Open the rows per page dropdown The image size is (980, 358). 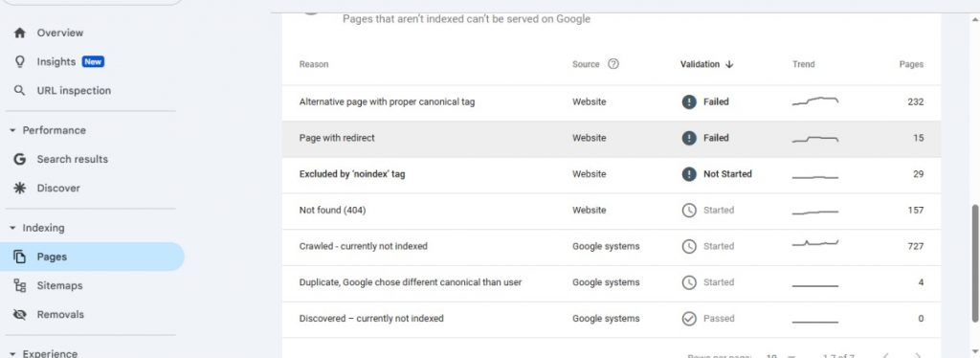[x=781, y=356]
